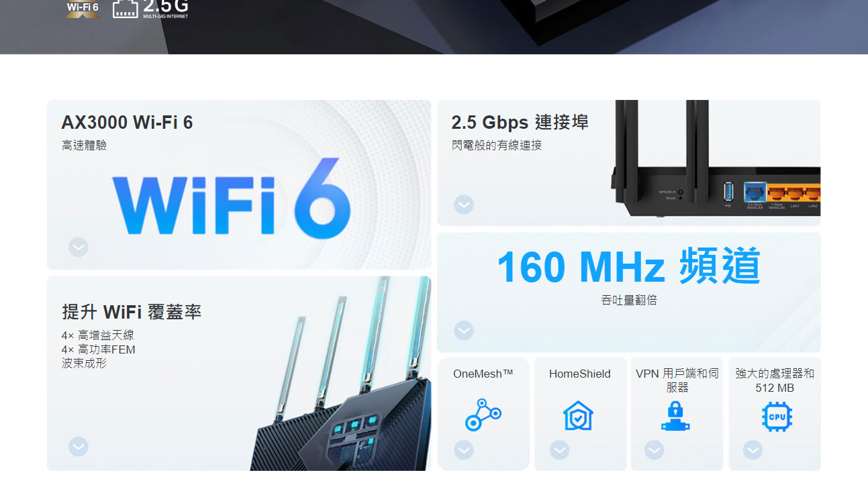
Task: Expand the AX3000 Wi-Fi 6 card chevron
Action: coord(79,248)
